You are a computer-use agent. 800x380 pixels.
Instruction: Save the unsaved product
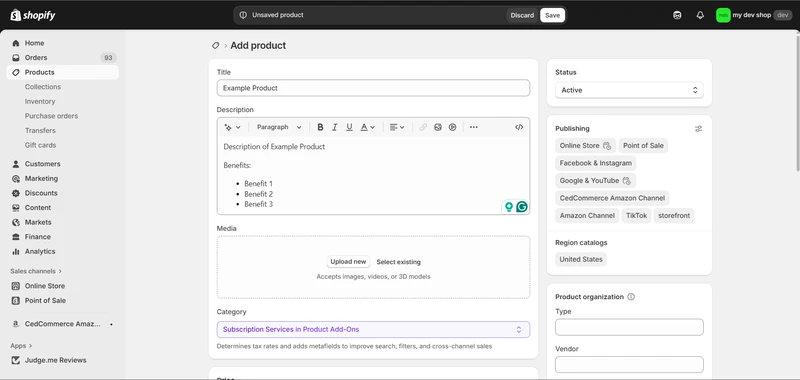point(552,15)
